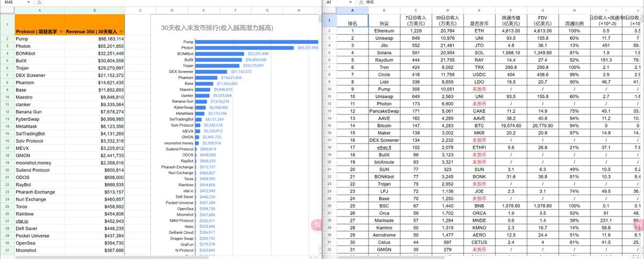Click the fx function icon beside M45
The width and height of the screenshot is (644, 259).
tap(39, 3)
